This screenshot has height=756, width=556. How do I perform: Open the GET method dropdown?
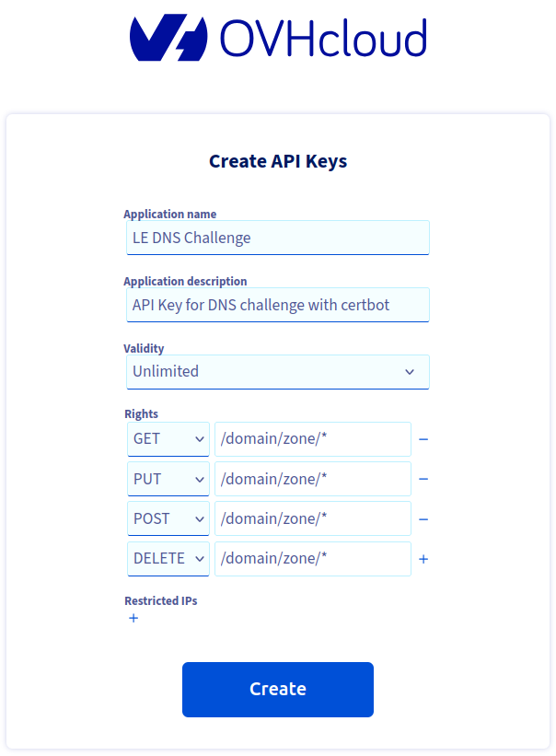click(x=168, y=439)
